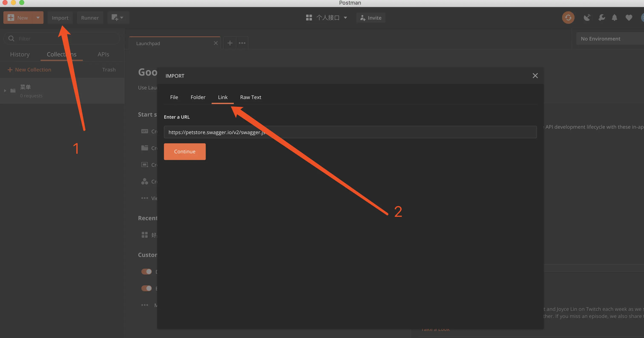Image resolution: width=644 pixels, height=338 pixels.
Task: Open the notifications bell
Action: click(614, 18)
